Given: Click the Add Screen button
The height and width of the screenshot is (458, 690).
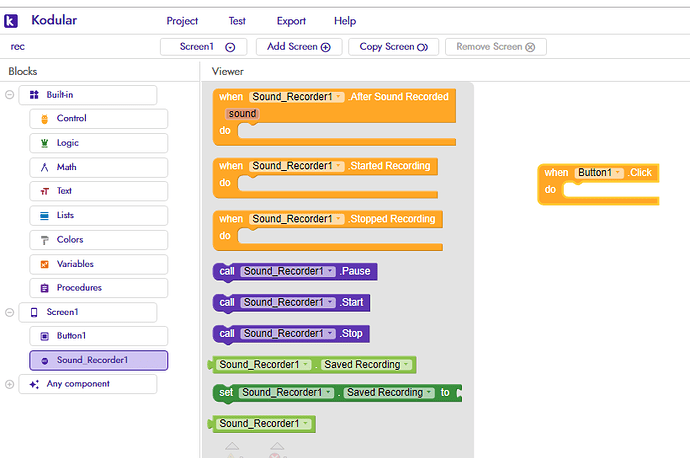Looking at the screenshot, I should pyautogui.click(x=299, y=47).
